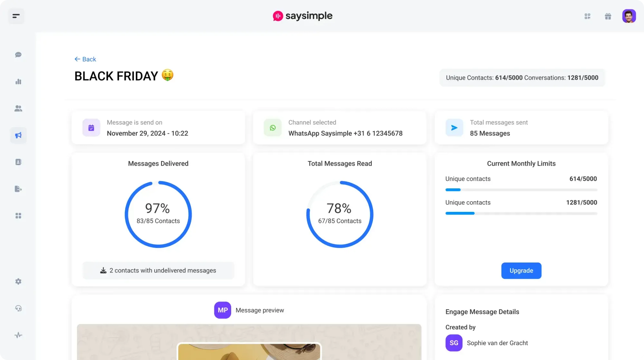Select the campaigns megaphone icon

18,135
